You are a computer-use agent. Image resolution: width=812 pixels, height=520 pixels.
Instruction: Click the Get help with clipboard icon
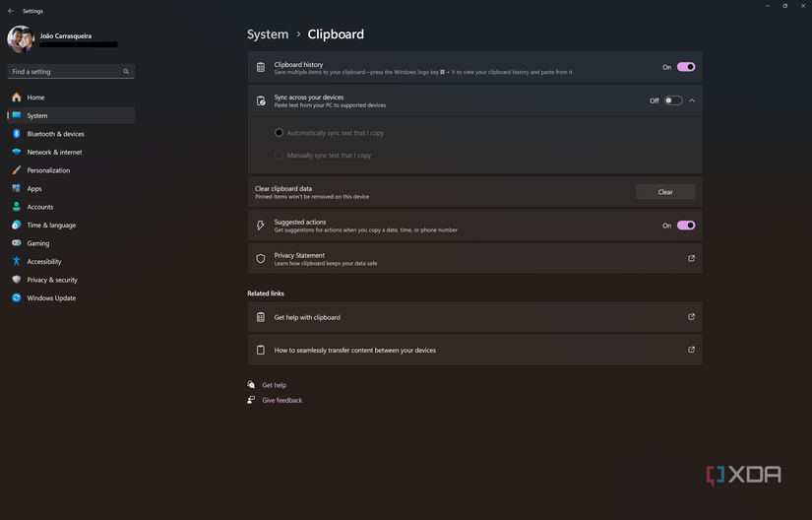point(261,317)
